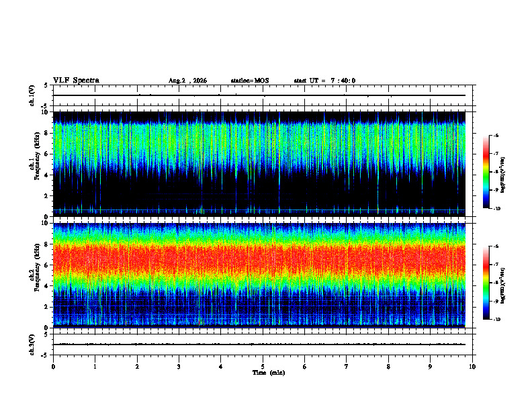Click the "-8" label on ch.1 color scale
This screenshot has height=411, width=532.
[496, 172]
